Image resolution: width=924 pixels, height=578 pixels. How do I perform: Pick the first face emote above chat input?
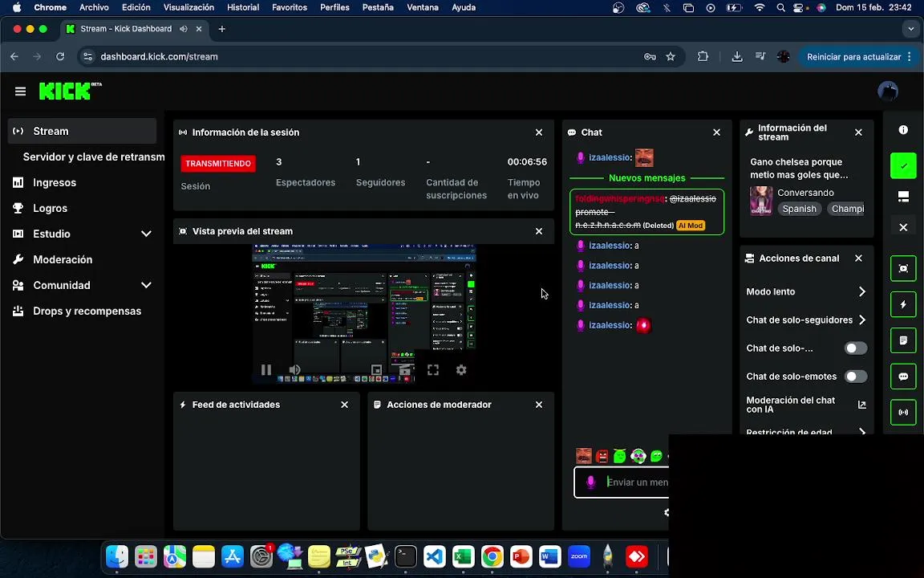coord(583,456)
